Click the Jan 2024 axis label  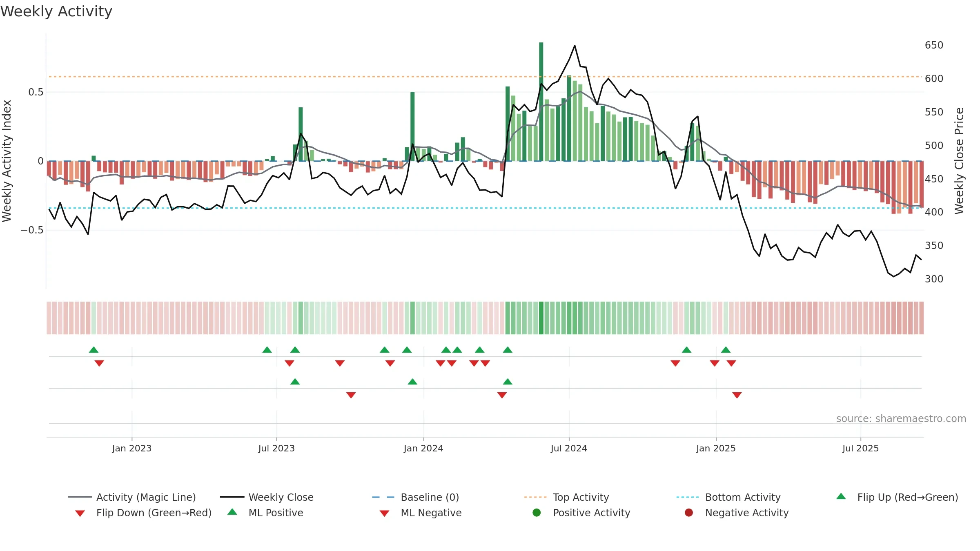click(423, 448)
